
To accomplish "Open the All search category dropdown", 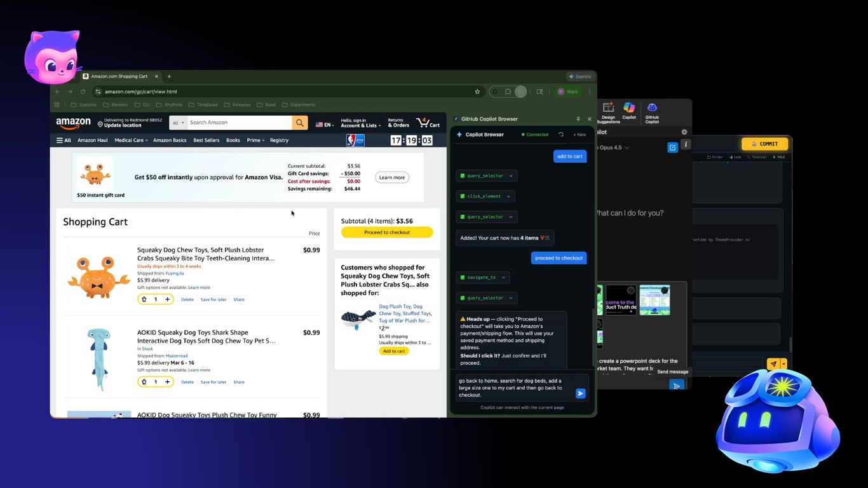I will tap(177, 123).
